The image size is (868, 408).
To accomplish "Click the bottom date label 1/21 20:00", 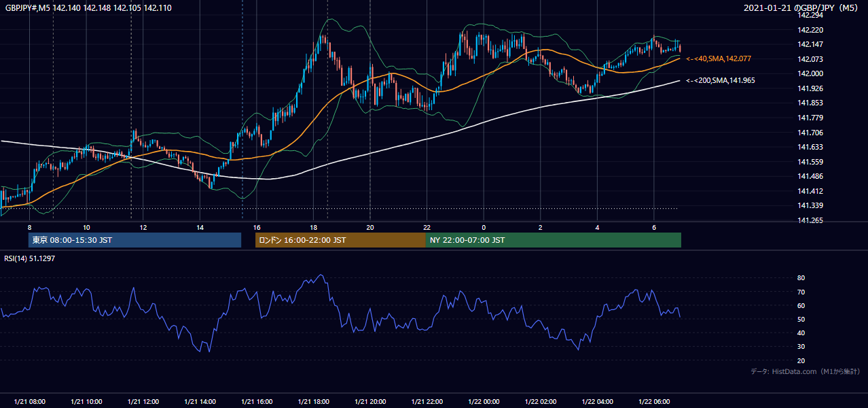I will (369, 401).
